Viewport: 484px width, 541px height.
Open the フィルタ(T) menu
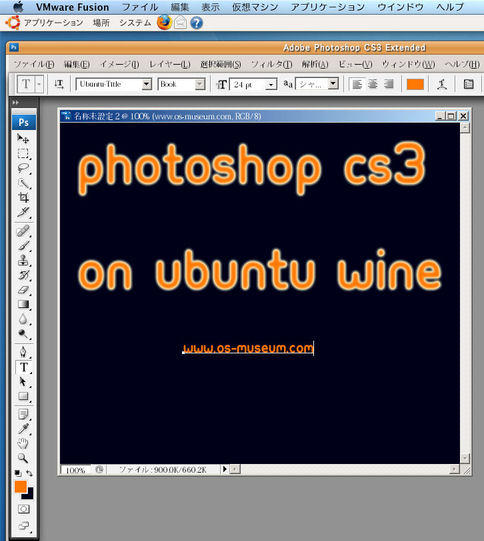pos(271,65)
